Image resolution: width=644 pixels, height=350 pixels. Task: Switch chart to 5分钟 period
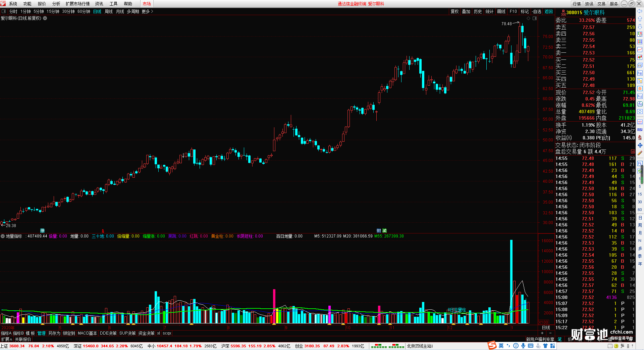click(39, 11)
